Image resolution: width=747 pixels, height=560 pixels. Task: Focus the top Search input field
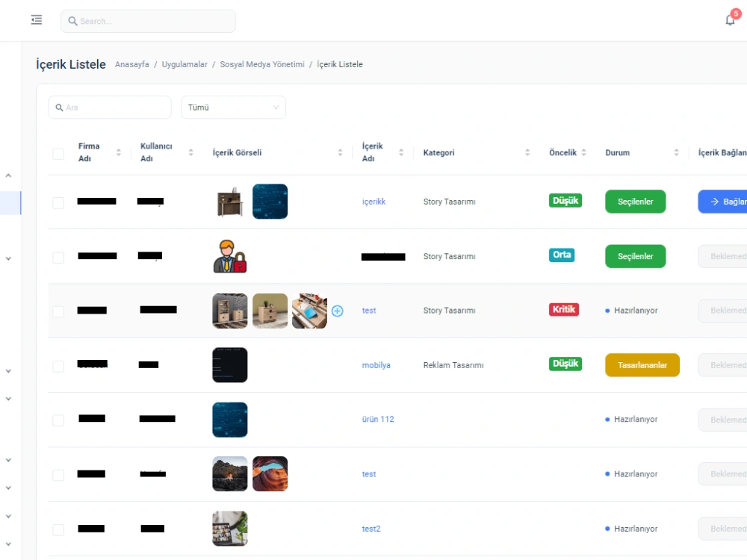click(x=148, y=22)
